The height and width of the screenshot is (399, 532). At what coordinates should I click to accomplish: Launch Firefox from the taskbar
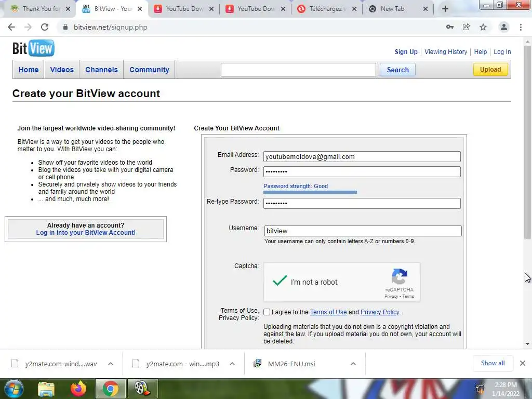click(x=78, y=389)
